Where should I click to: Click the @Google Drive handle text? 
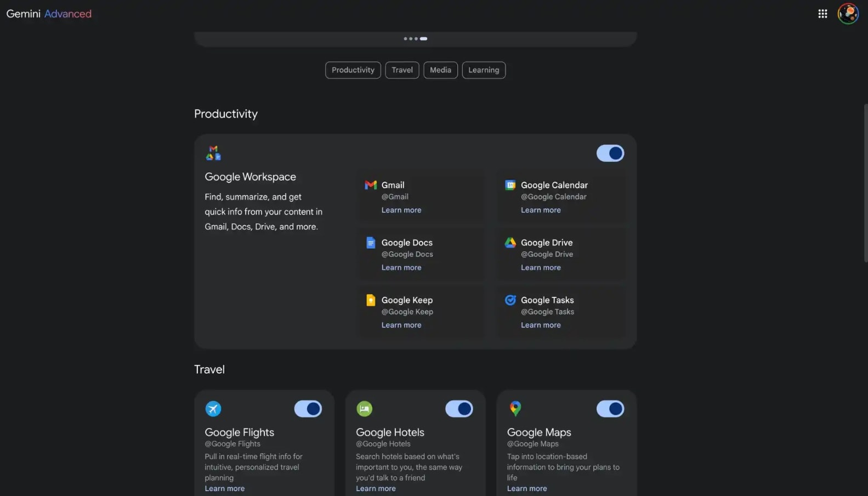pyautogui.click(x=547, y=255)
